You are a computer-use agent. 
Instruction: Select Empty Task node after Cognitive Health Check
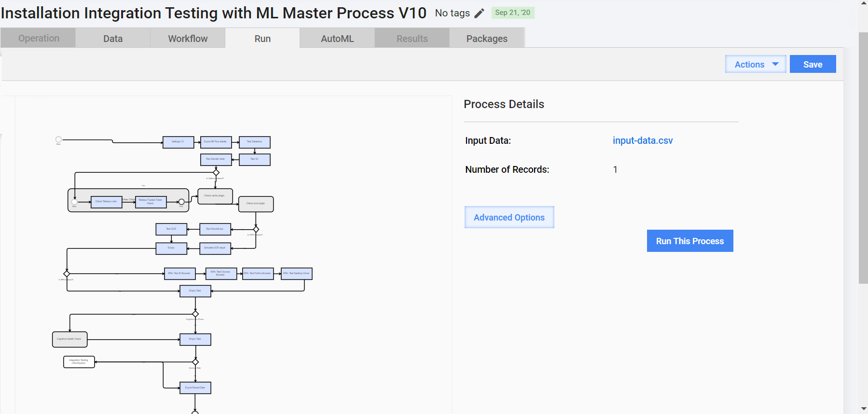(x=195, y=339)
